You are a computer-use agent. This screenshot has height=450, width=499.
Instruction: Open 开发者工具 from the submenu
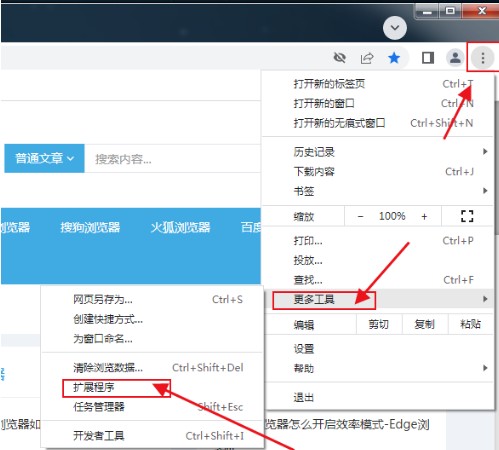[153, 436]
